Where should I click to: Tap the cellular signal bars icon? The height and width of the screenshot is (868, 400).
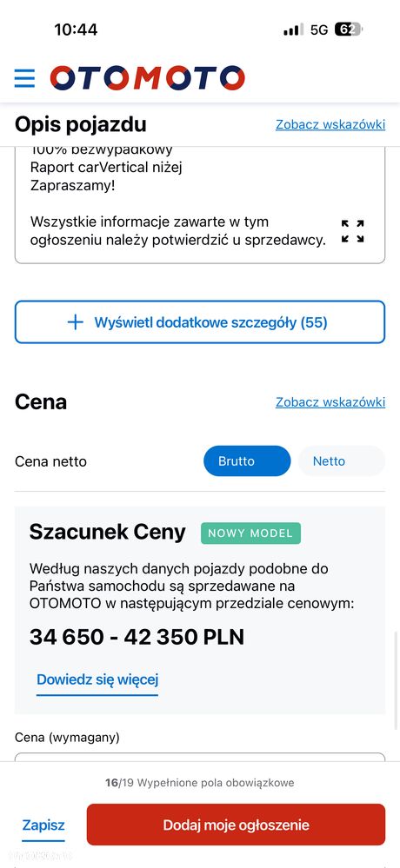tap(293, 30)
